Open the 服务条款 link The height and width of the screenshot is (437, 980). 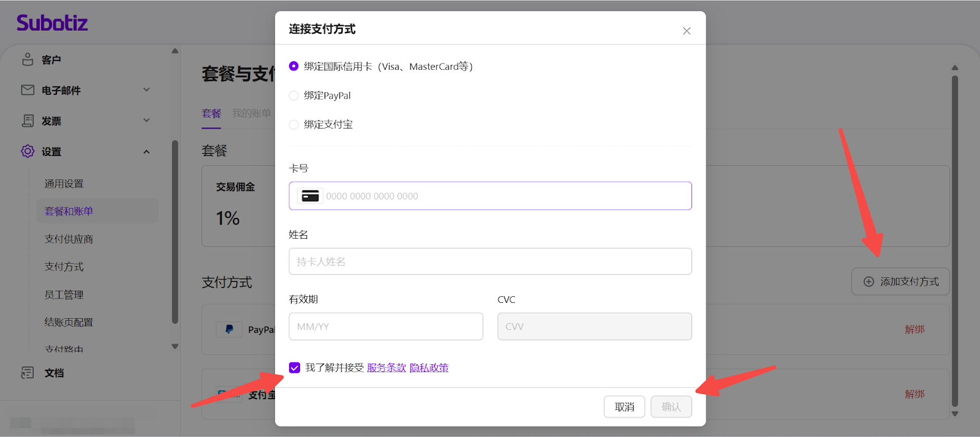pyautogui.click(x=386, y=368)
